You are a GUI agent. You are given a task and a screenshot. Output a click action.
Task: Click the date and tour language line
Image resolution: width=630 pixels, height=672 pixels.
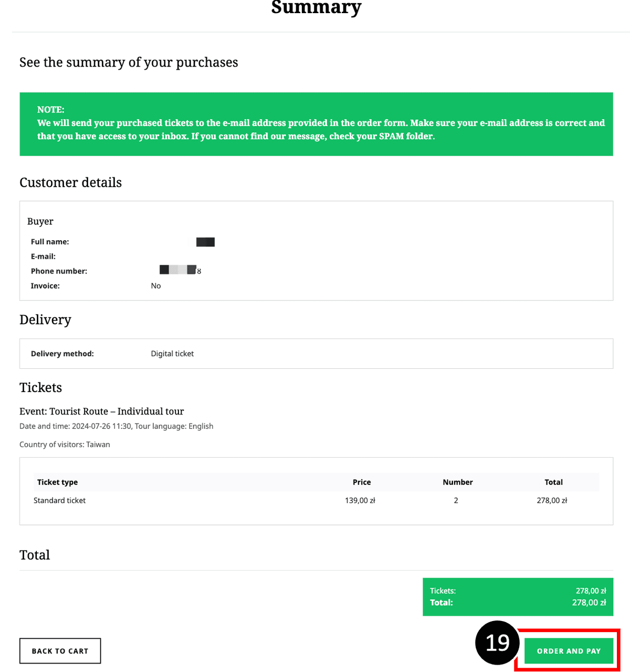tap(117, 426)
